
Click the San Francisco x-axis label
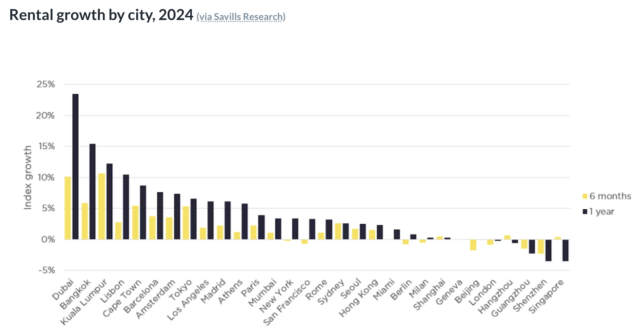click(286, 303)
